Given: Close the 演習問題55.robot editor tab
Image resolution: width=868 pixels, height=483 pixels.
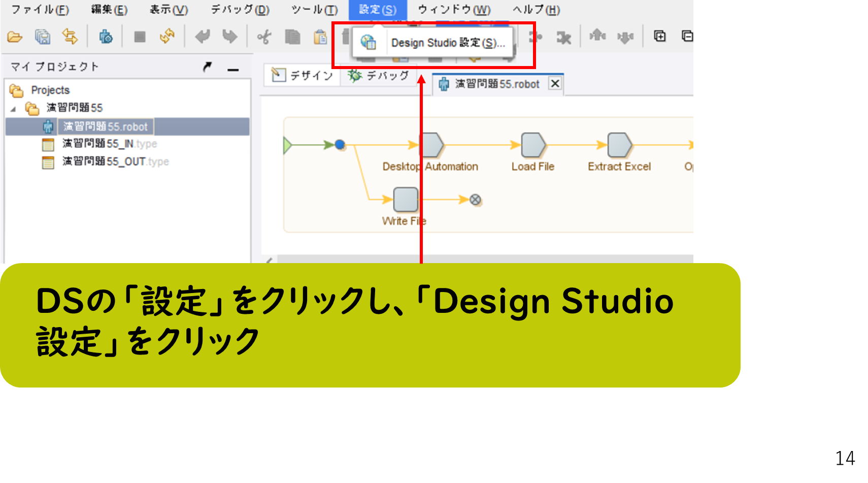Looking at the screenshot, I should point(555,83).
